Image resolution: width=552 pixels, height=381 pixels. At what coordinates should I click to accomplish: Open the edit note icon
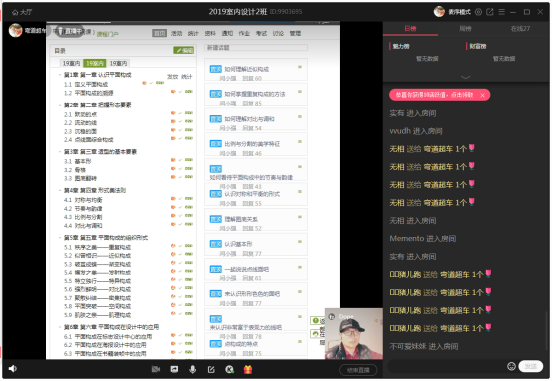coord(211,369)
